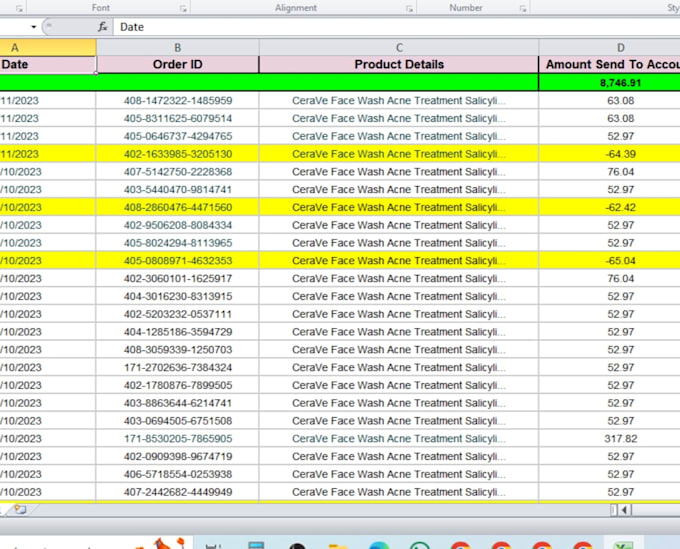Click the horizontal scrollbar left arrow
680x549 pixels.
[x=624, y=510]
